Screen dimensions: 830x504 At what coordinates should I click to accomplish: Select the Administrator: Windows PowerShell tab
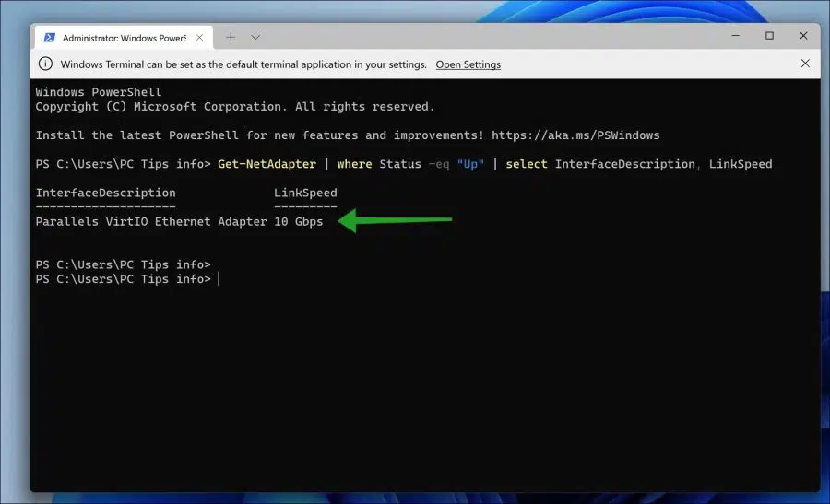[124, 38]
